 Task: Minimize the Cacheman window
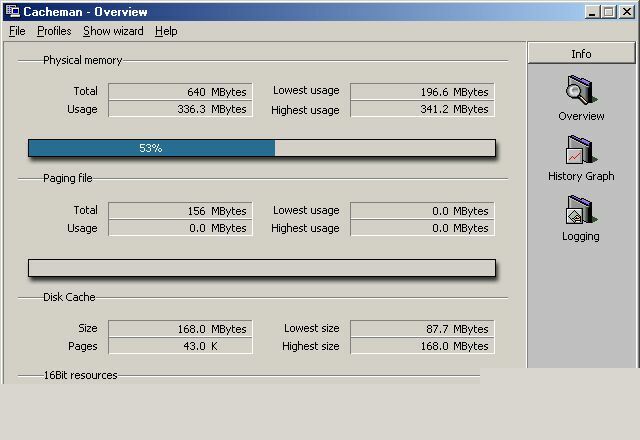pos(591,12)
